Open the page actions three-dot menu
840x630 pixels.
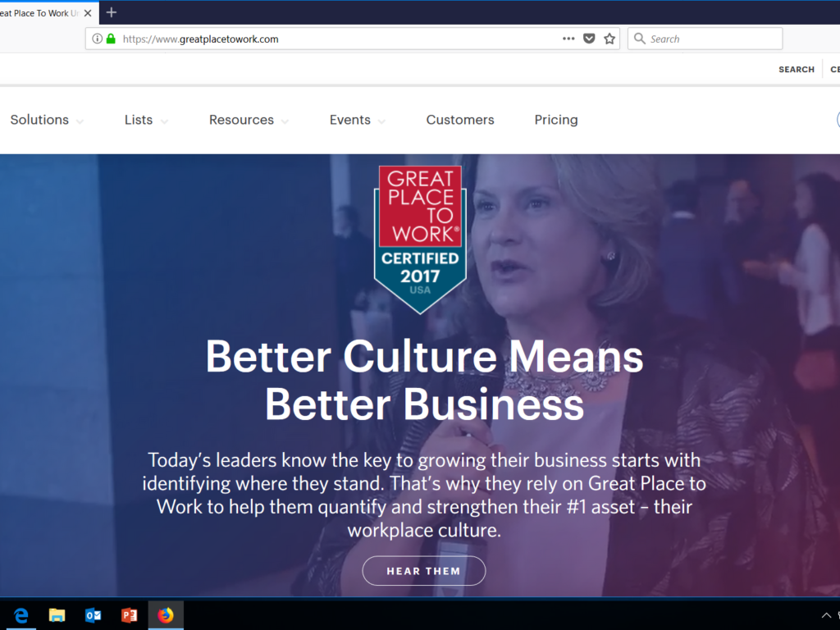568,39
